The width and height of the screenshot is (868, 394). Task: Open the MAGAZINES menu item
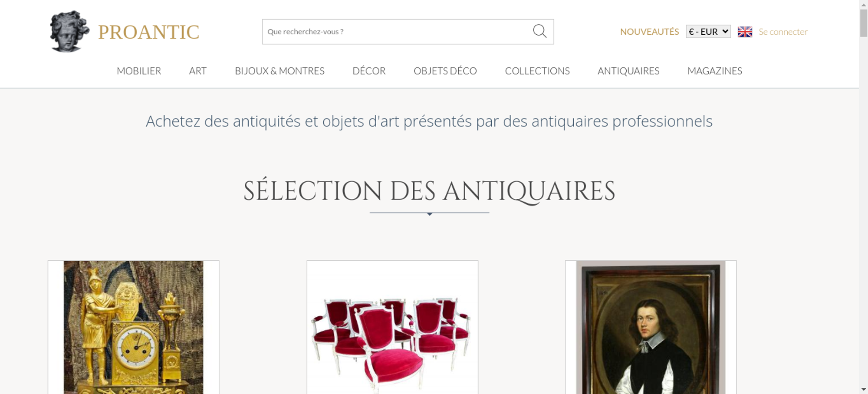[715, 71]
